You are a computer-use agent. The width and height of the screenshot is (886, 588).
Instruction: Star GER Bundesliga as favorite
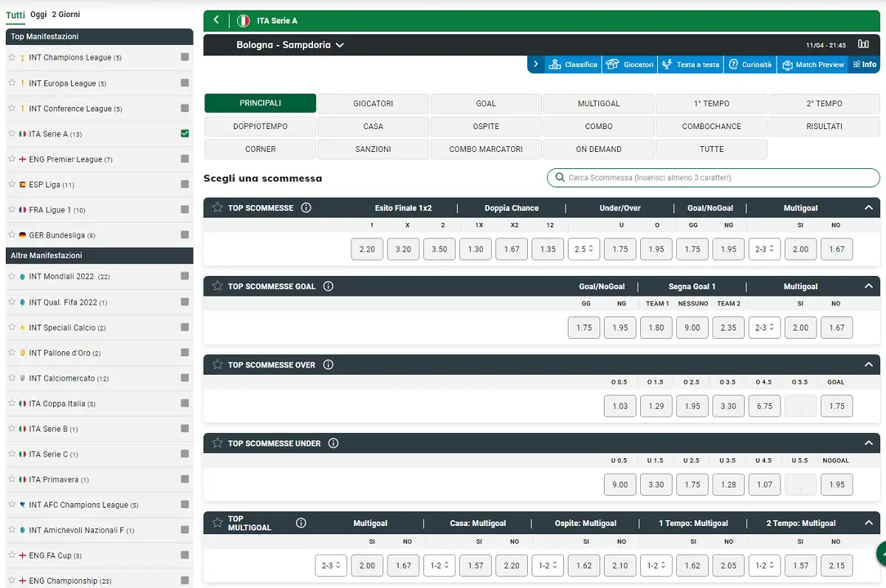coord(11,235)
